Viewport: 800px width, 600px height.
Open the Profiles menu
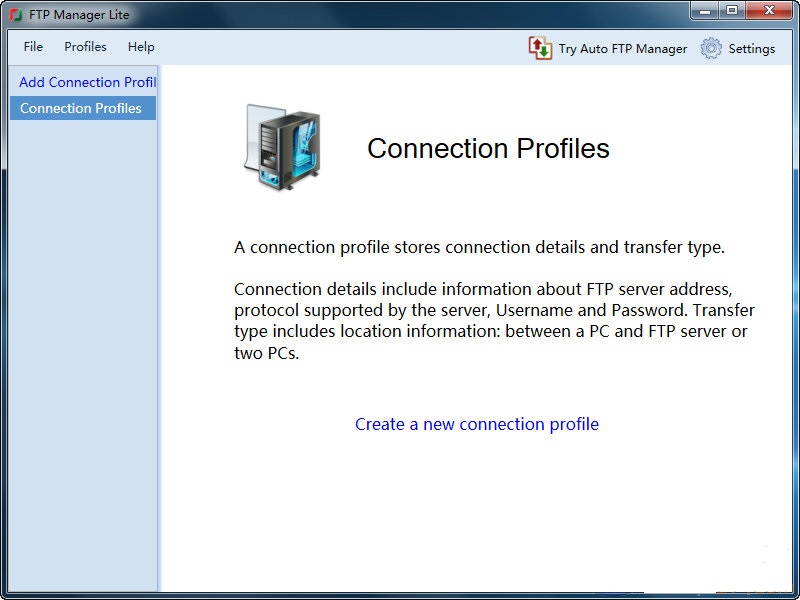coord(85,46)
